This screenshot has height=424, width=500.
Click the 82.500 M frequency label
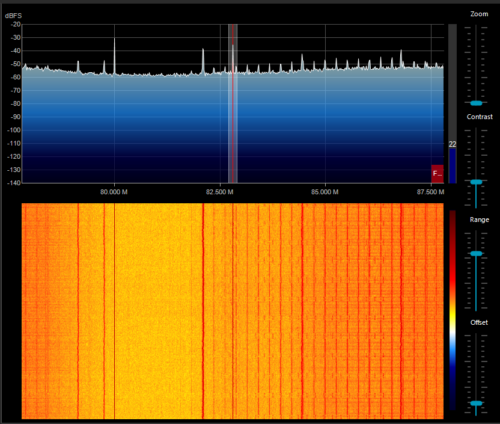click(x=219, y=192)
